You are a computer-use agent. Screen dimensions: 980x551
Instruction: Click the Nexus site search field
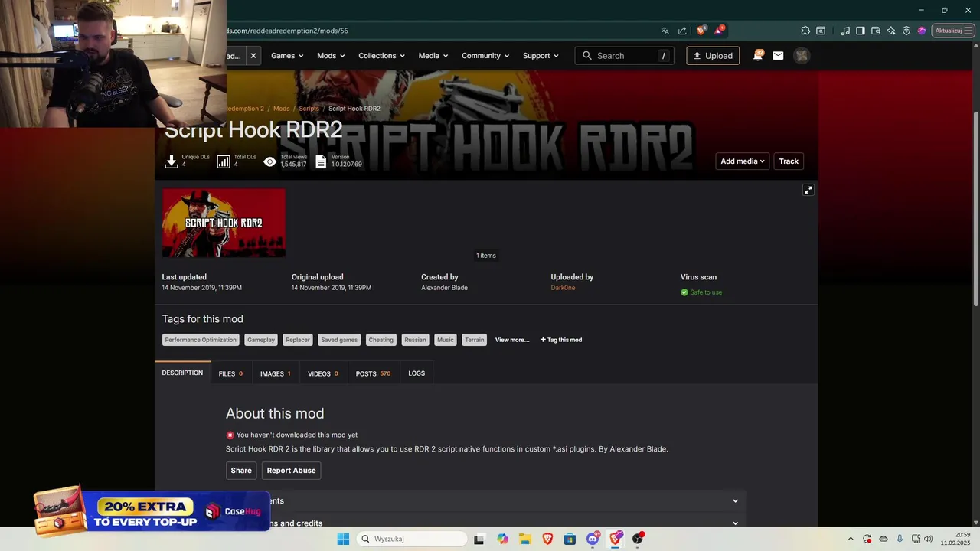625,56
